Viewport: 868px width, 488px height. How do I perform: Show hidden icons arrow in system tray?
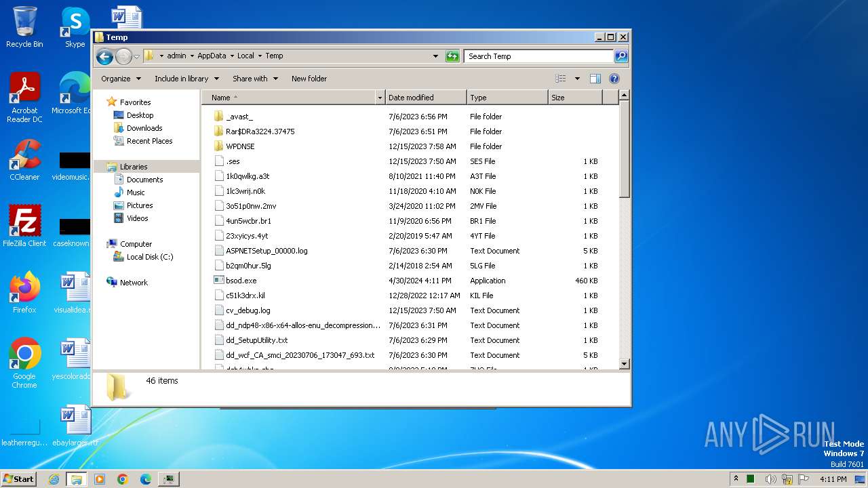(736, 479)
